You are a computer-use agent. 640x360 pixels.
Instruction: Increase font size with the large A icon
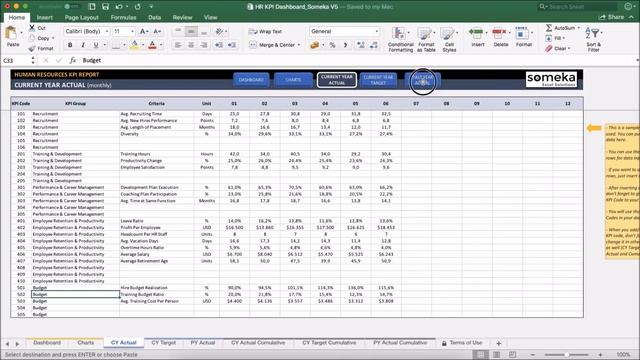tap(143, 31)
